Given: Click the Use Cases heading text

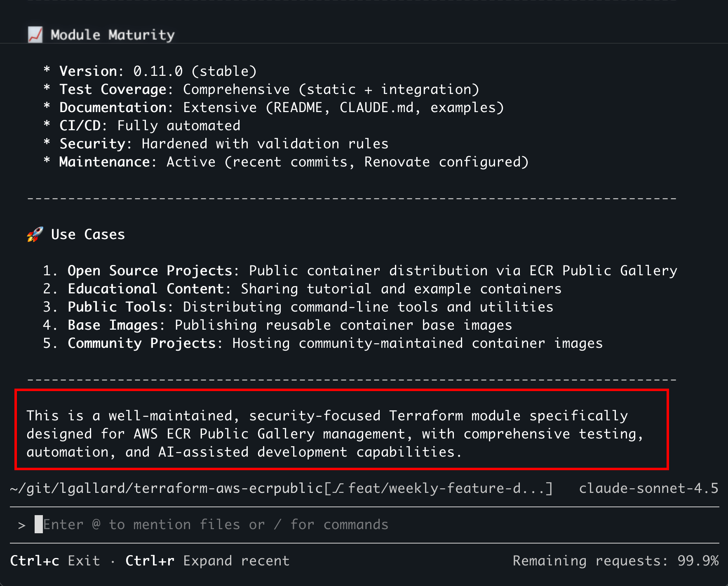Looking at the screenshot, I should [88, 234].
